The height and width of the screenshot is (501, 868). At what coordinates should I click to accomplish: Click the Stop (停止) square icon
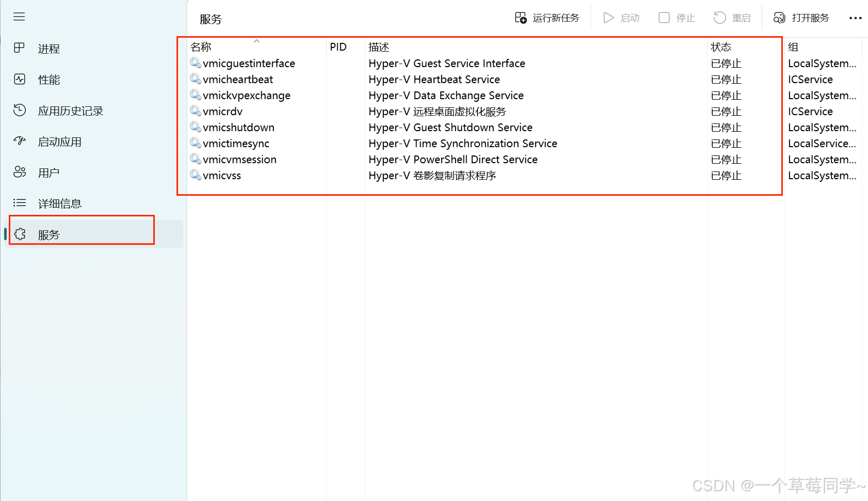click(664, 18)
